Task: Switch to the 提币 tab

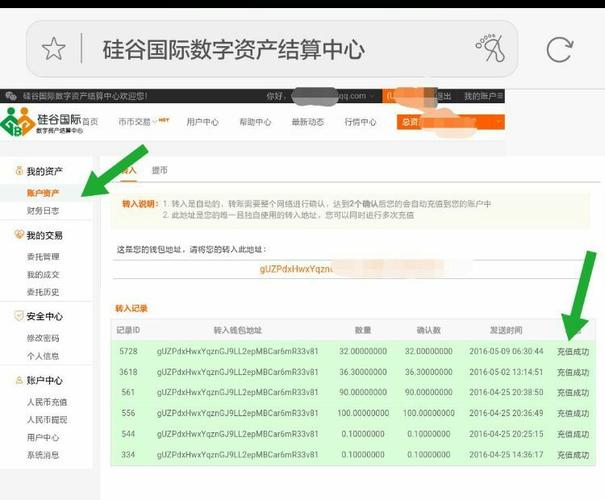Action: coord(159,170)
